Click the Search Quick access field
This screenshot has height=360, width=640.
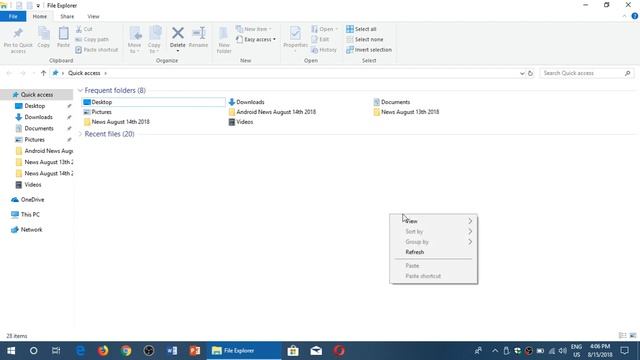click(587, 73)
